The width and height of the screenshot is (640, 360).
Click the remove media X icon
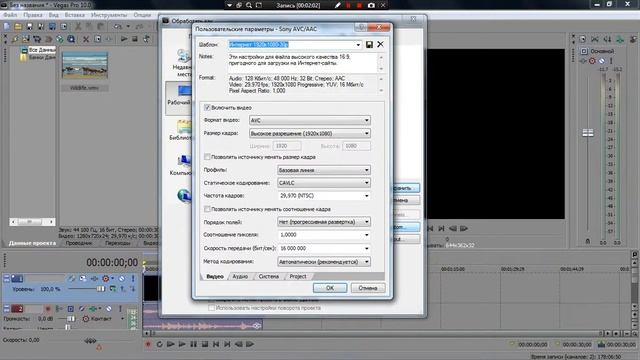tap(86, 39)
